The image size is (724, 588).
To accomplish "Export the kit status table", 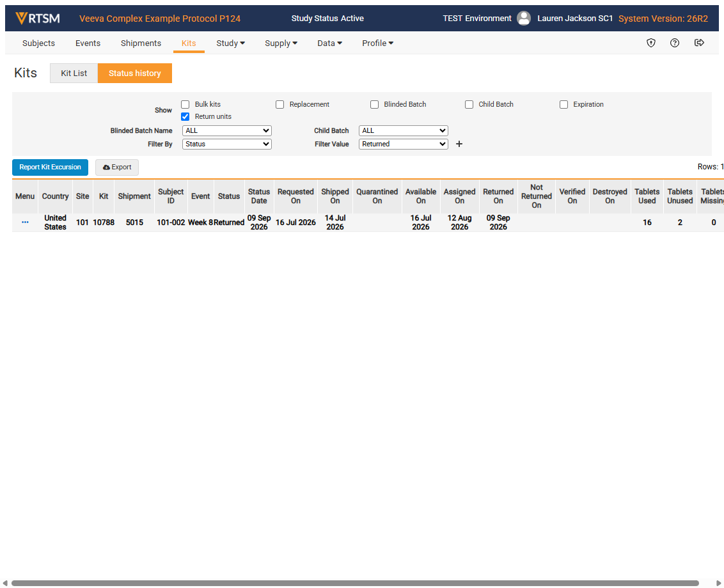I will point(117,167).
